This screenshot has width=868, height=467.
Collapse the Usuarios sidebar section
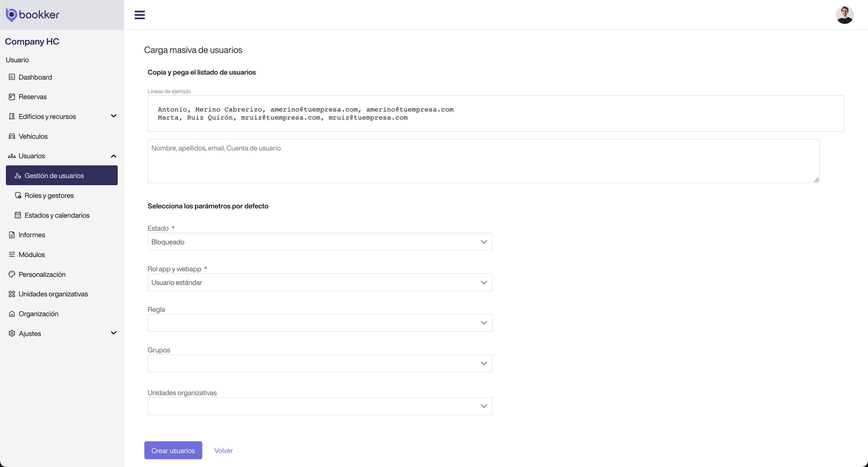(x=114, y=156)
